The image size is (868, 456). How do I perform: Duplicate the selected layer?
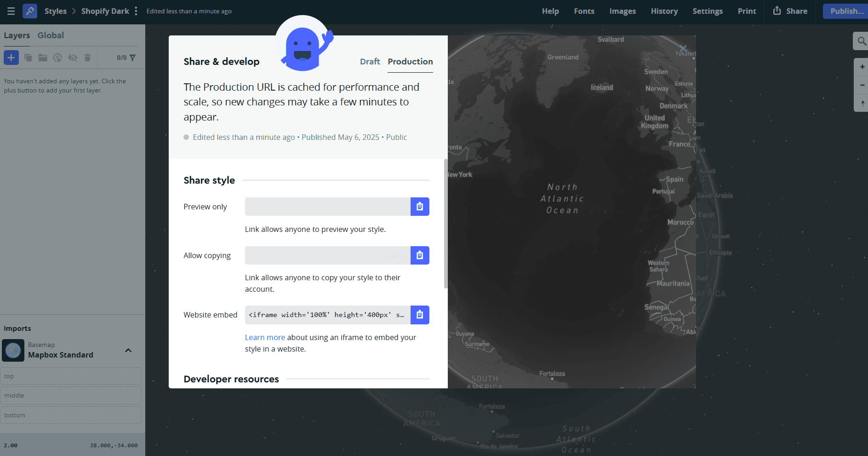click(28, 58)
